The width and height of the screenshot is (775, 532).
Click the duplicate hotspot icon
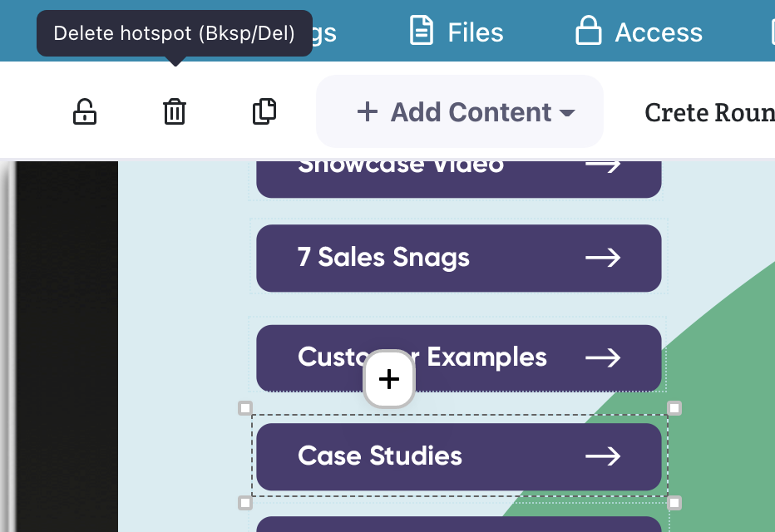point(264,111)
